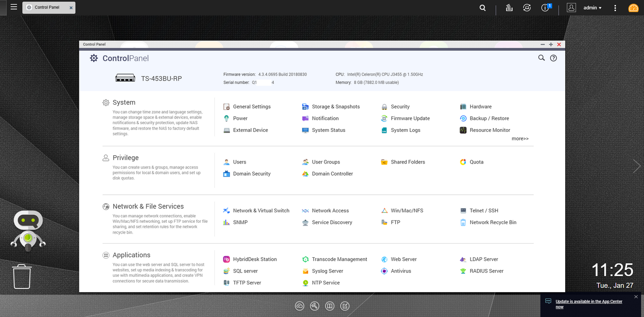Open User Groups
644x317 pixels.
[x=321, y=162]
